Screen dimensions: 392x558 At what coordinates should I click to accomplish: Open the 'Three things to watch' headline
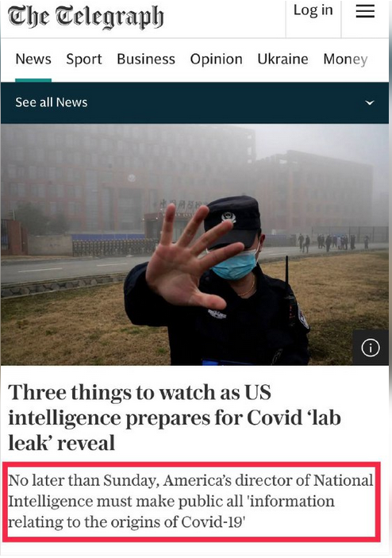click(175, 418)
